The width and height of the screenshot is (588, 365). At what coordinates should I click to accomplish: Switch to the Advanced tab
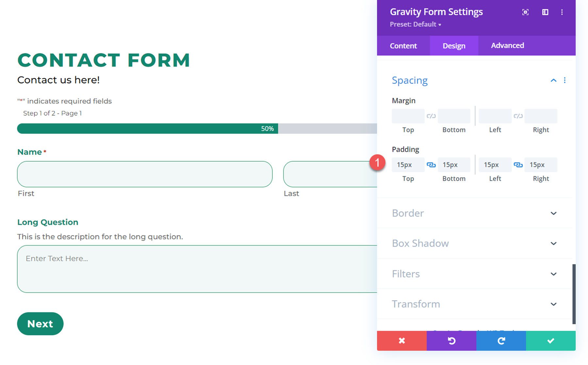coord(507,46)
